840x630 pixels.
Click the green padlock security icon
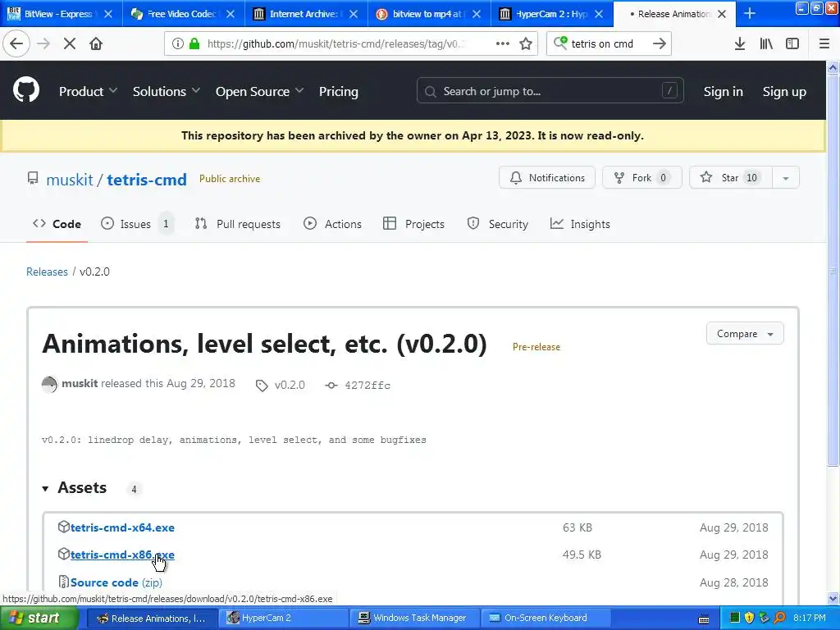click(194, 44)
